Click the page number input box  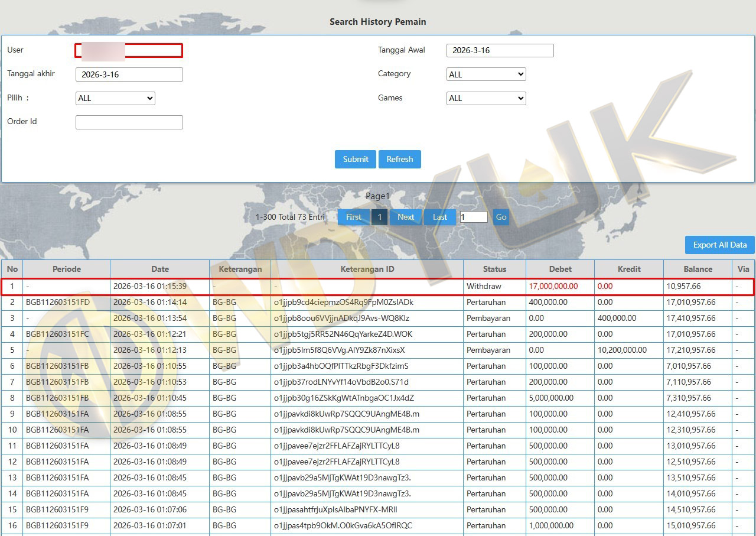coord(474,217)
